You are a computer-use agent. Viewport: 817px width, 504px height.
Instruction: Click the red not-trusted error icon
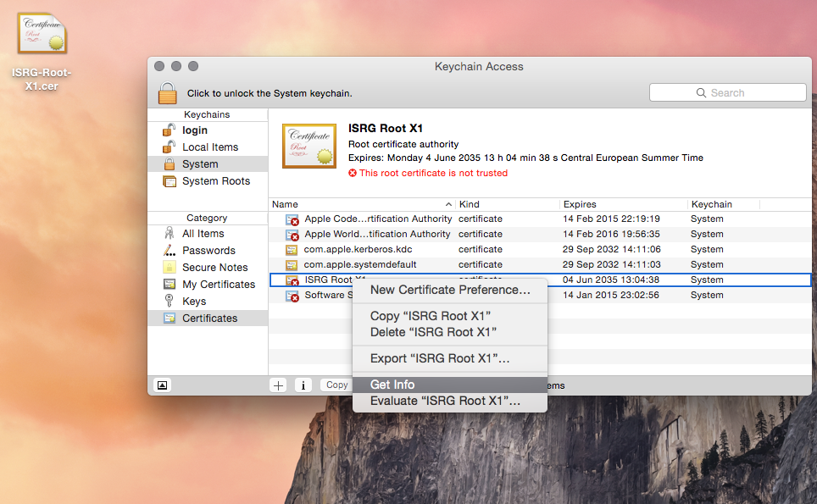click(353, 173)
